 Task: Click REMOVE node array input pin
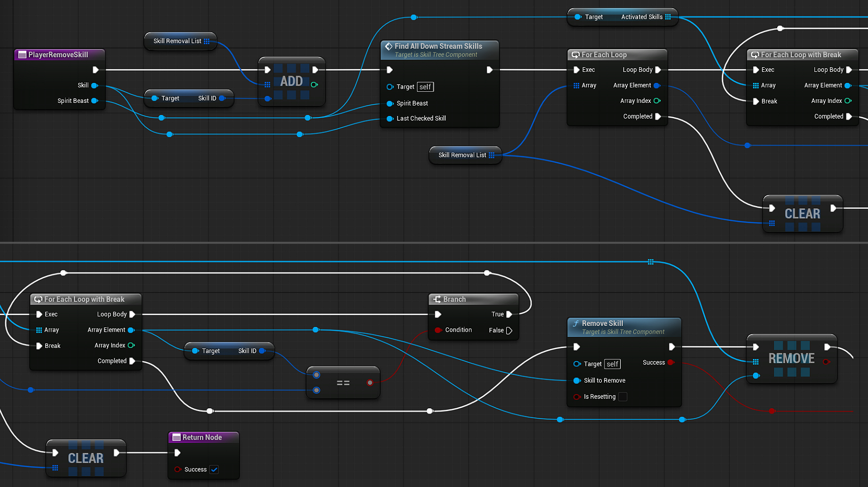click(756, 362)
